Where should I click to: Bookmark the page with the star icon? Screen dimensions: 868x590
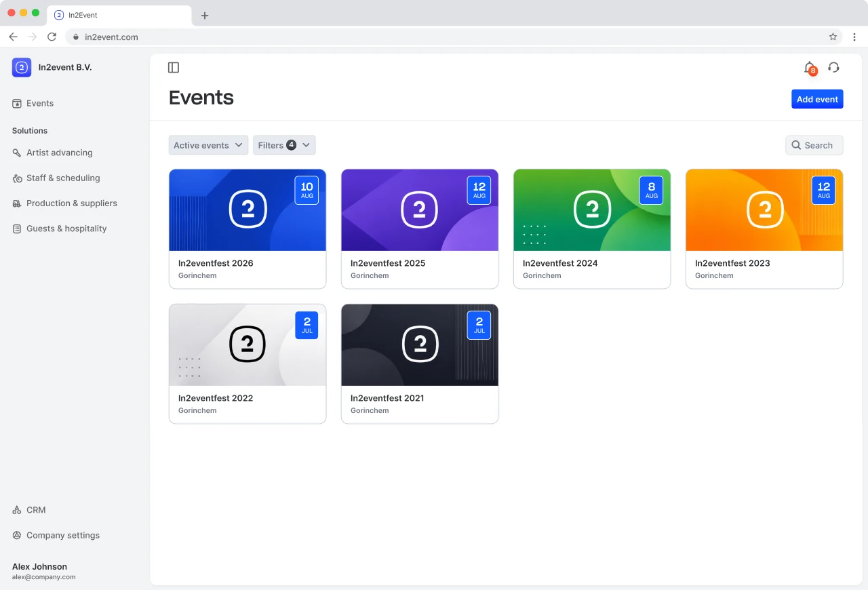[833, 37]
